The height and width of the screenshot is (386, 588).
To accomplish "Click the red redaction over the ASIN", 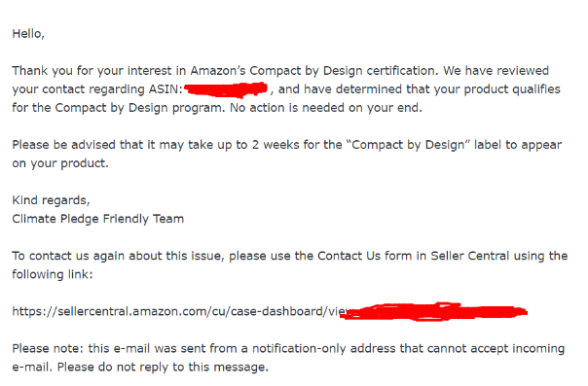I will (x=226, y=89).
